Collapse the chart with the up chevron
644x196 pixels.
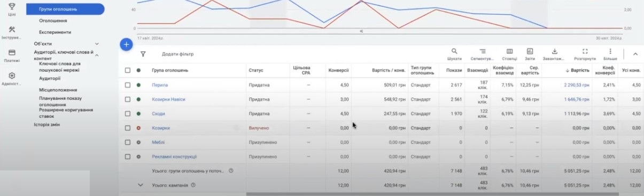tap(635, 54)
